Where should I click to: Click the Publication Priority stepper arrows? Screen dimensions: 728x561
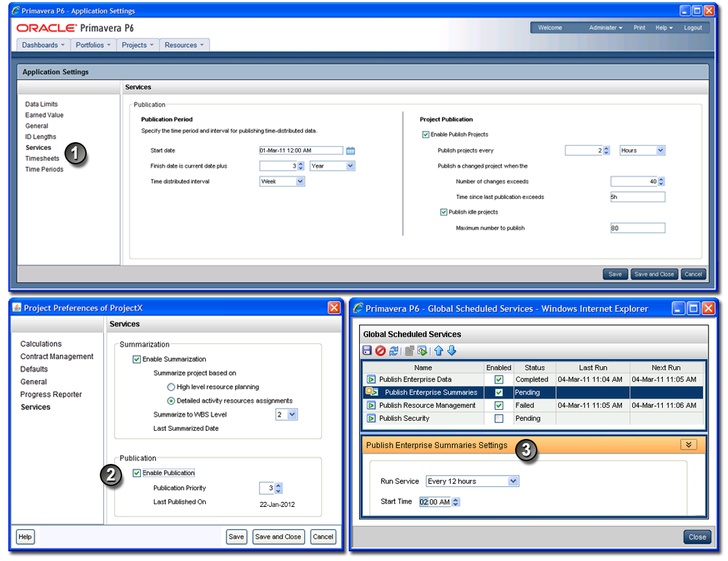coord(278,488)
